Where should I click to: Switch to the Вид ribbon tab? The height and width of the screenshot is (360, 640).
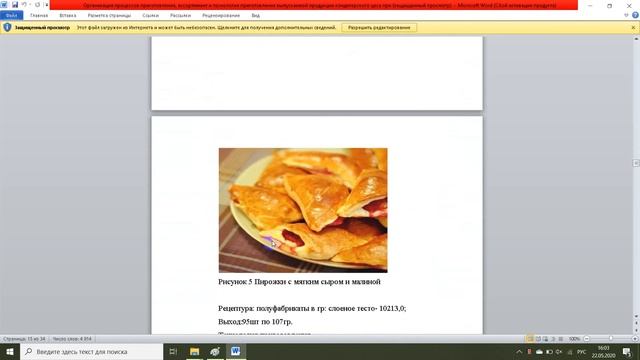coord(256,16)
